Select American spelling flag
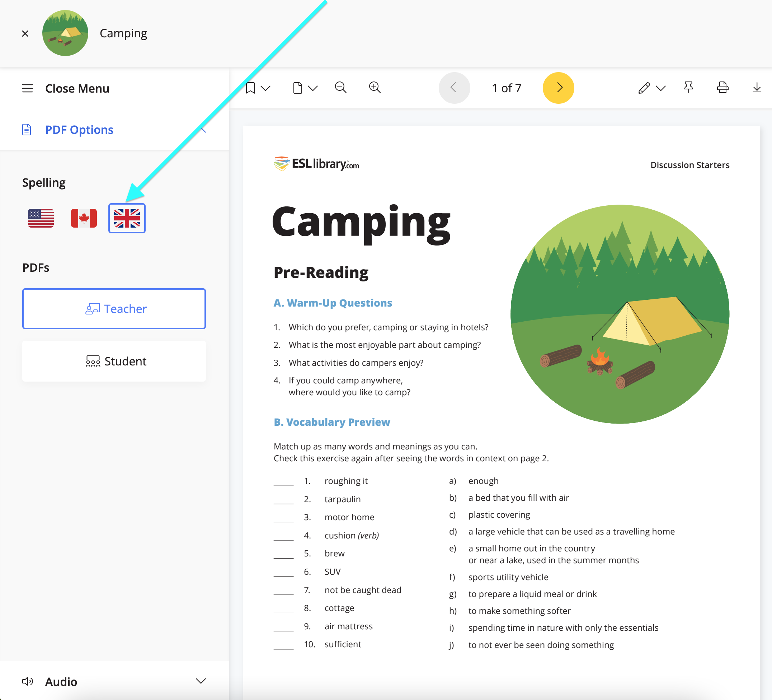Screen dimensions: 772x700 tap(41, 218)
